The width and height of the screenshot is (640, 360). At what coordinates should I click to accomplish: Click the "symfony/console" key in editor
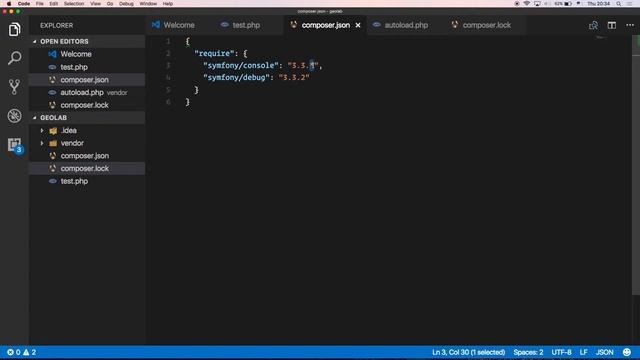(x=241, y=65)
